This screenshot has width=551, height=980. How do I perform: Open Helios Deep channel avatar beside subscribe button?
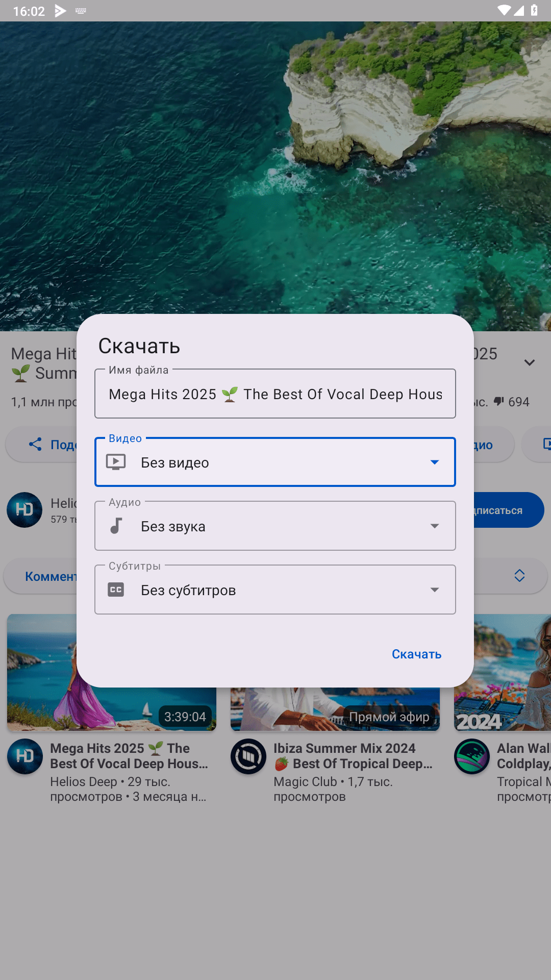pos(24,509)
